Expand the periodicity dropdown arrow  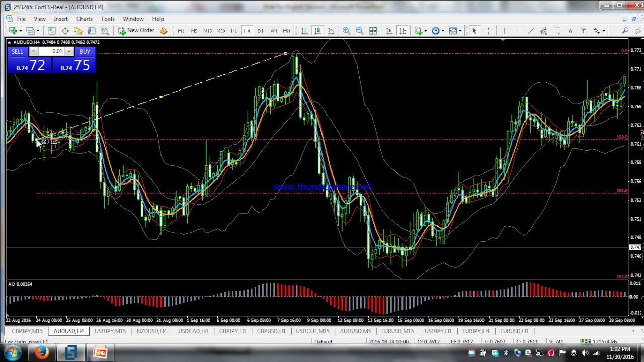(443, 31)
